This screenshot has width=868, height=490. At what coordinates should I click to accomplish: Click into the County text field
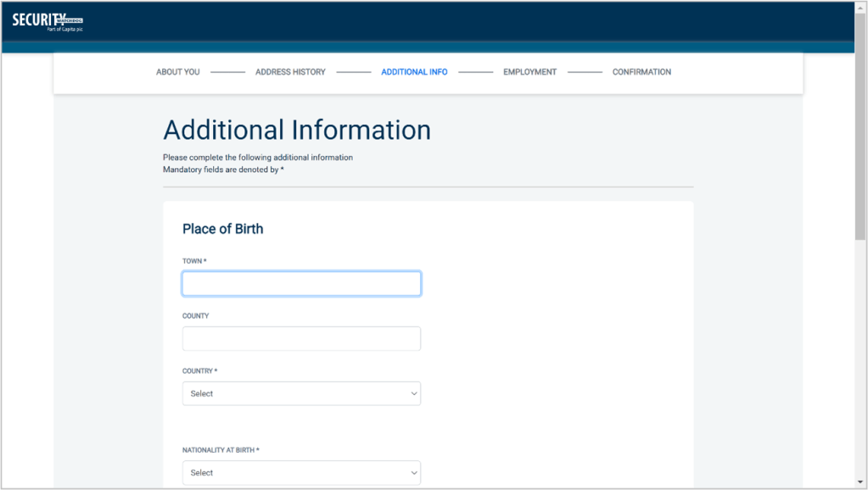pyautogui.click(x=301, y=339)
